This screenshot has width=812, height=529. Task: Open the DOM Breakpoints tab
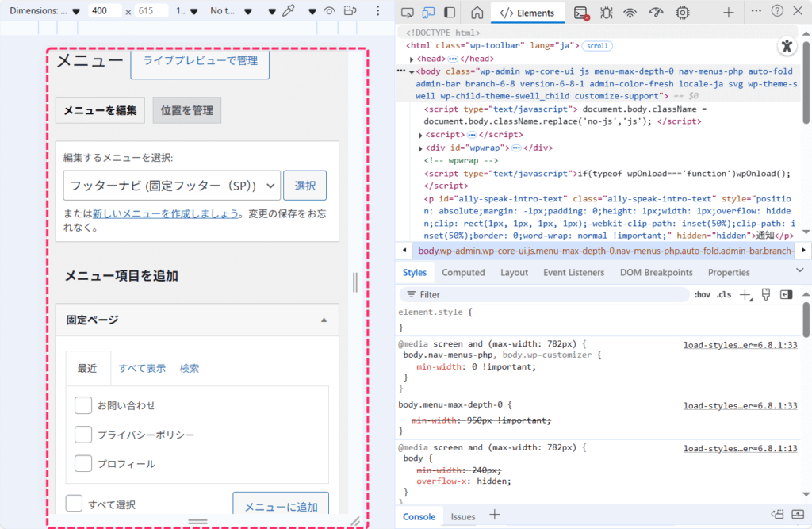pos(656,273)
